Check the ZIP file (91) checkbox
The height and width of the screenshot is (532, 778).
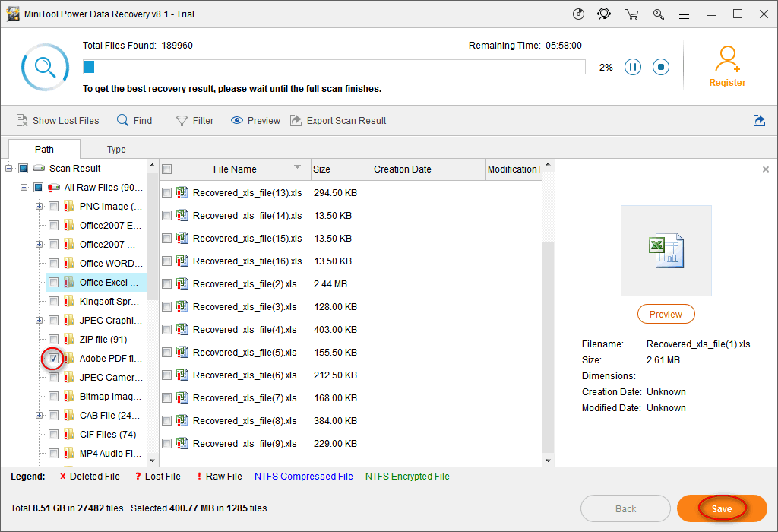pos(53,339)
